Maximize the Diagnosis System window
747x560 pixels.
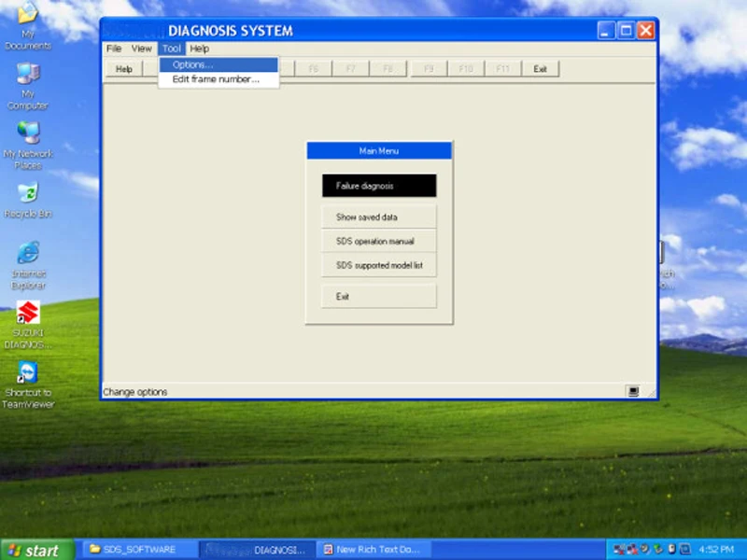click(x=626, y=31)
